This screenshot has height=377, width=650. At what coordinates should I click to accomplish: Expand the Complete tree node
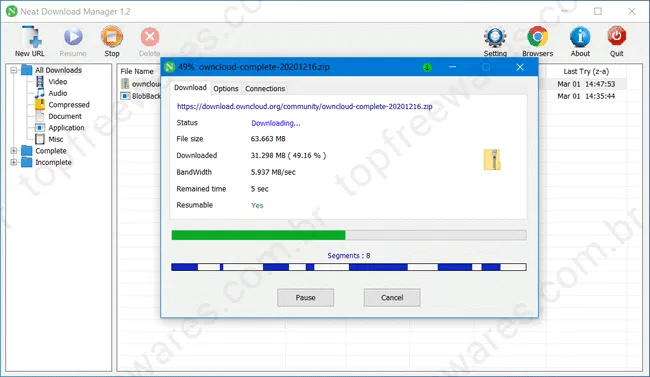tap(13, 151)
